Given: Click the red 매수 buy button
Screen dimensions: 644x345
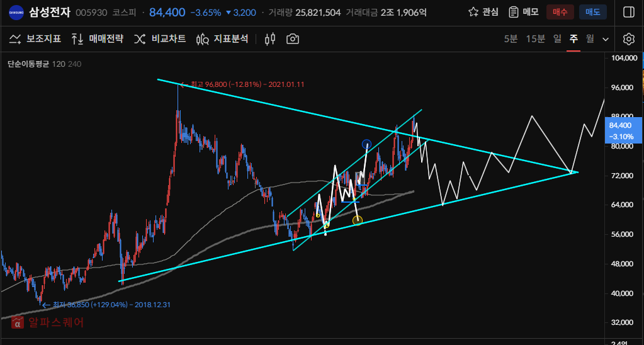Looking at the screenshot, I should (x=560, y=13).
